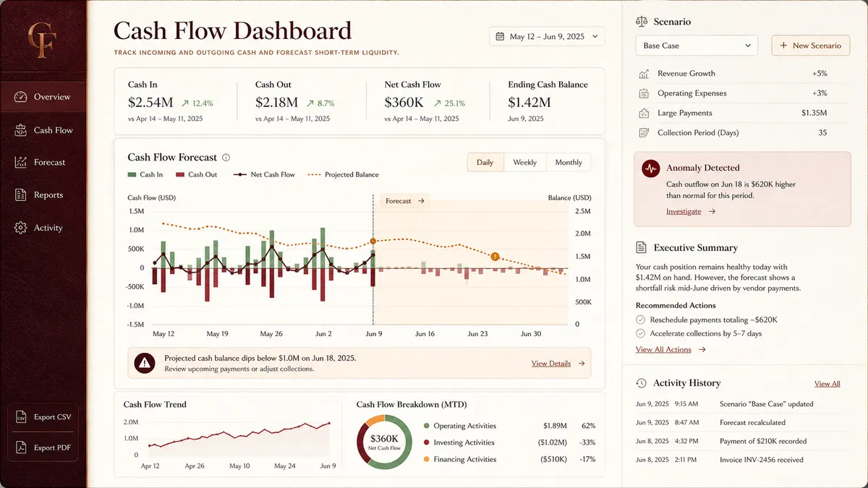Click the Scenario scales icon
This screenshot has width=868, height=488.
[641, 22]
